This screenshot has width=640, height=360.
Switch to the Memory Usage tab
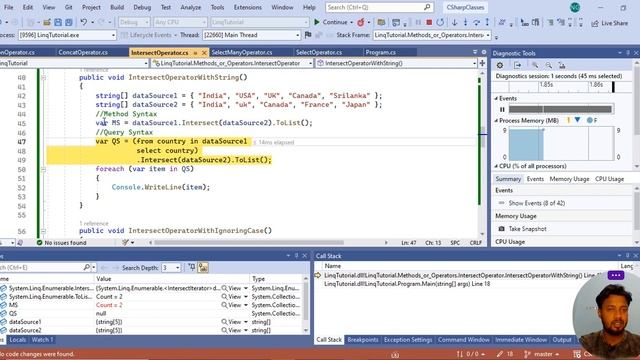click(x=569, y=179)
